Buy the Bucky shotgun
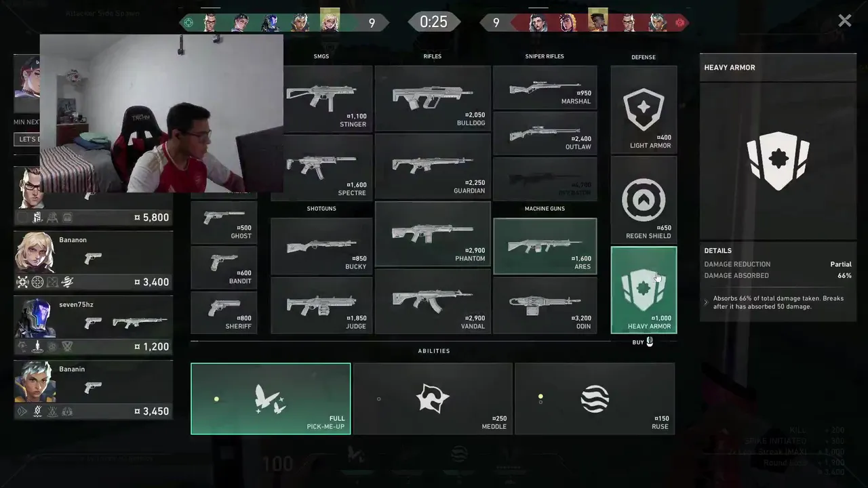 click(x=321, y=245)
